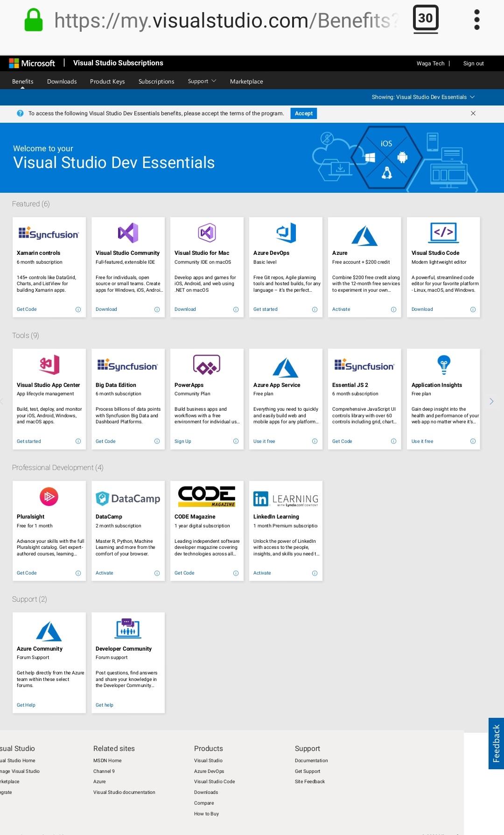Get Code for Xamarin controls
The width and height of the screenshot is (504, 835).
click(x=27, y=309)
